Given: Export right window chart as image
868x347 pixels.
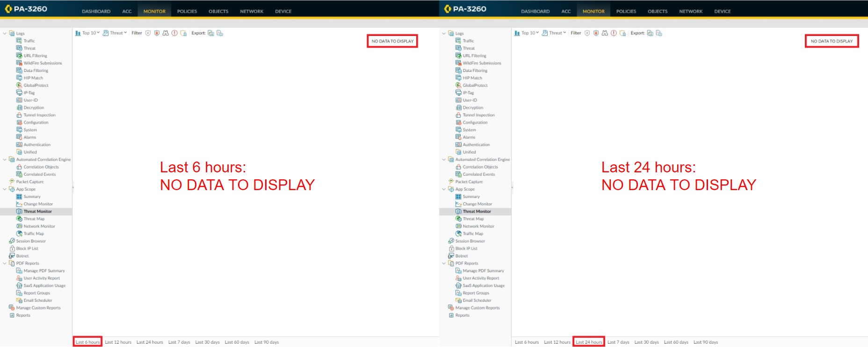Looking at the screenshot, I should (x=650, y=33).
